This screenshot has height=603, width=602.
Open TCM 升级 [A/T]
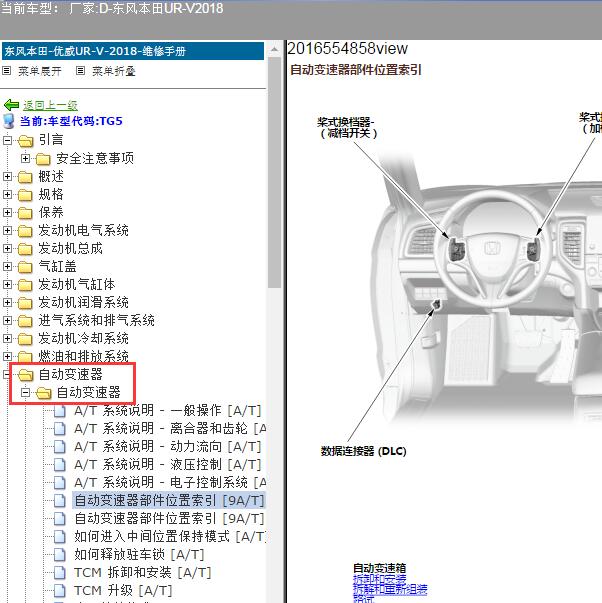(x=123, y=591)
